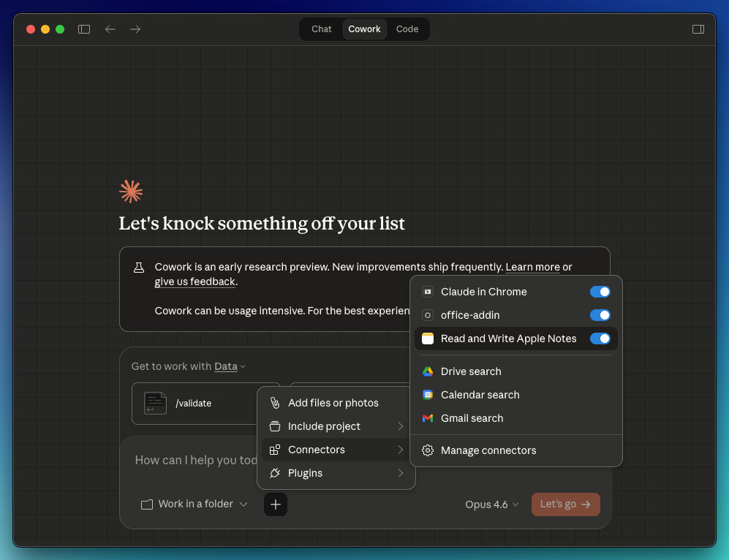
Task: Switch to the Chat tab
Action: [x=321, y=29]
